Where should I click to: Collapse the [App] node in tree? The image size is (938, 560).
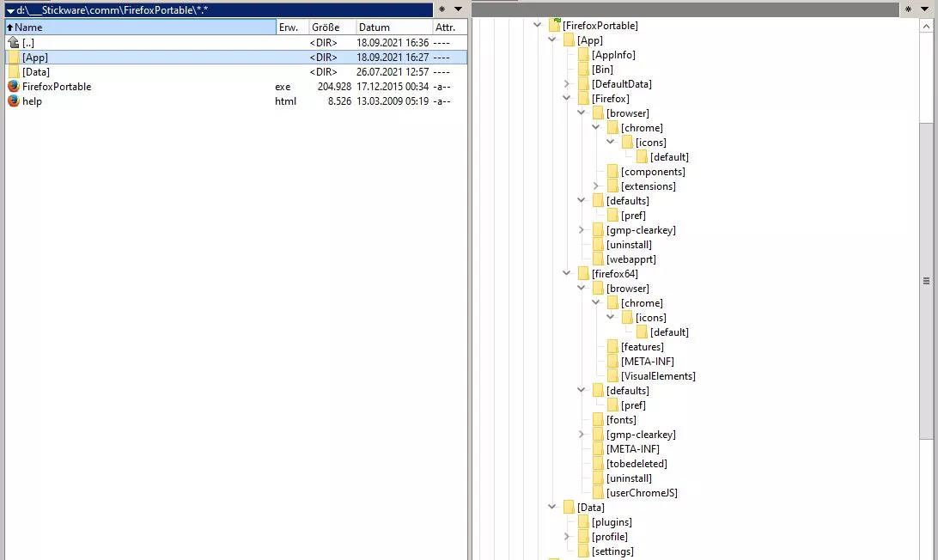click(x=551, y=40)
